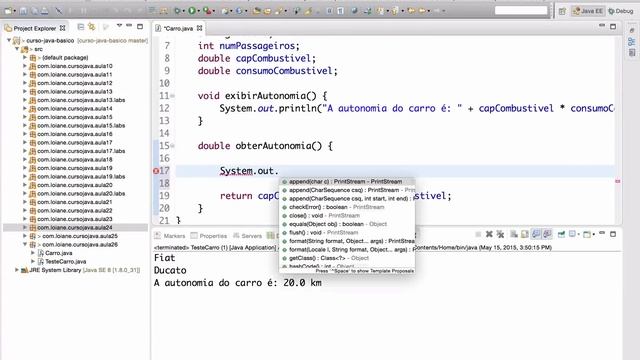
Task: Select Carro.java in Project Explorer
Action: pyautogui.click(x=58, y=253)
